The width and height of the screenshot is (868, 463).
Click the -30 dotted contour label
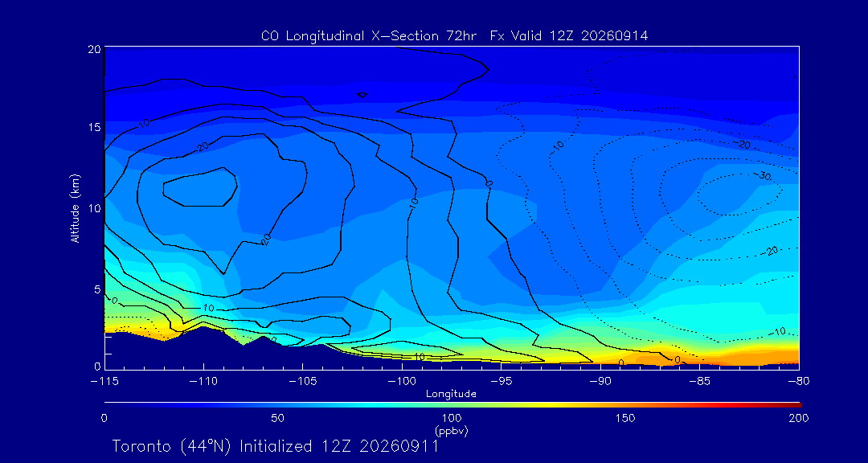pos(764,175)
